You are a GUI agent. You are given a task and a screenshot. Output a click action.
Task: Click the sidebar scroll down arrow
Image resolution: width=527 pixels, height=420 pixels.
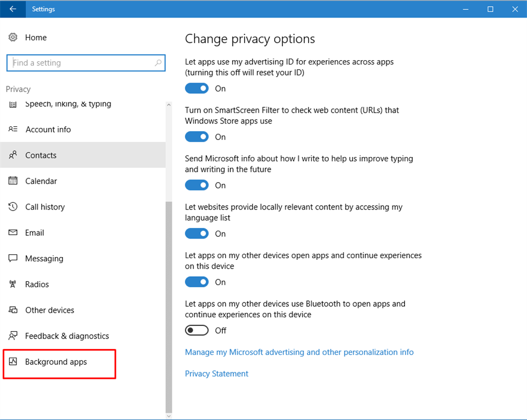click(x=169, y=416)
